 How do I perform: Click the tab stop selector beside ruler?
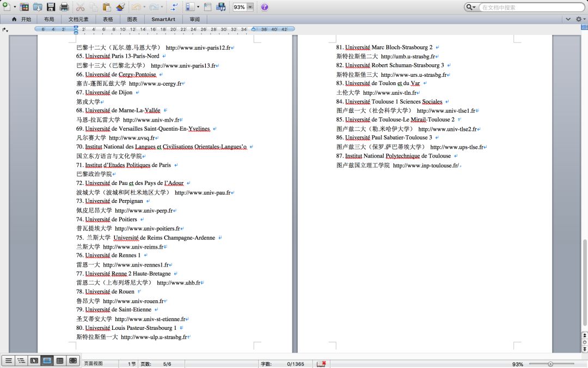pyautogui.click(x=4, y=29)
